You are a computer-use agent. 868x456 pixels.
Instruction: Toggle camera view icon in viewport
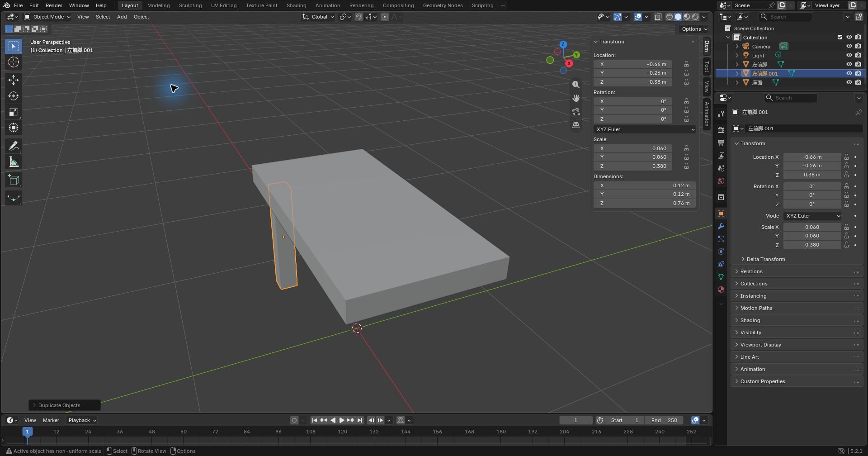coord(576,112)
